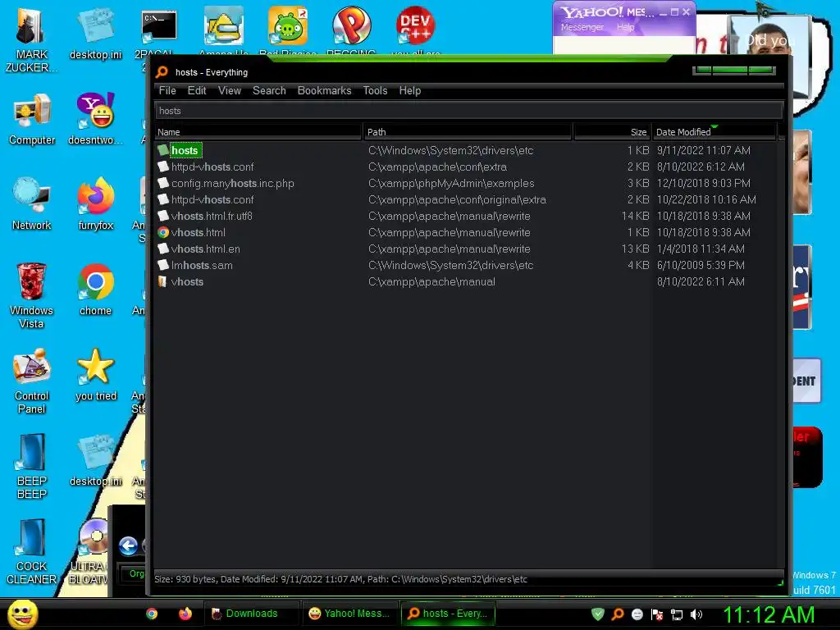Viewport: 840px width, 630px height.
Task: Launch chome Chrome desktop icon
Action: coord(95,290)
